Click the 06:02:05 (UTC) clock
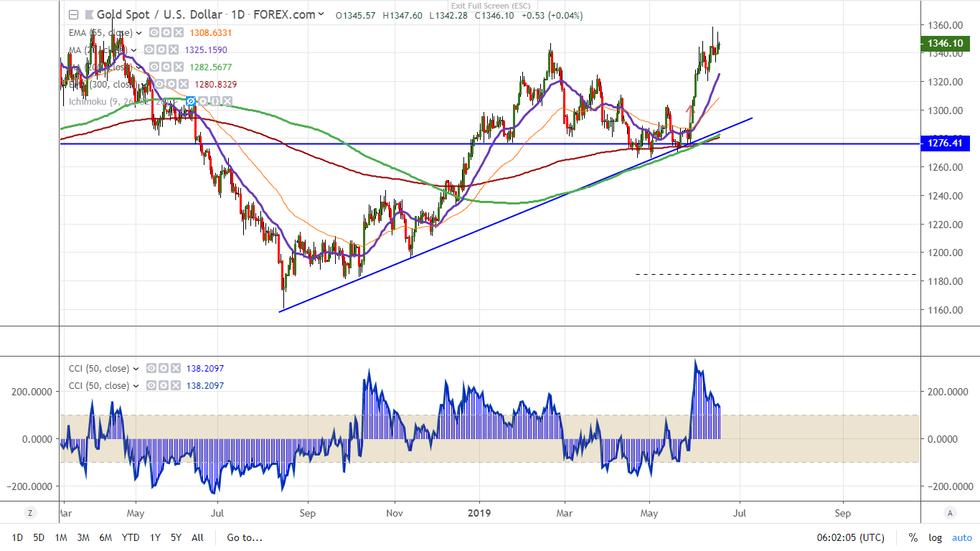Image resolution: width=980 pixels, height=551 pixels. coord(850,537)
